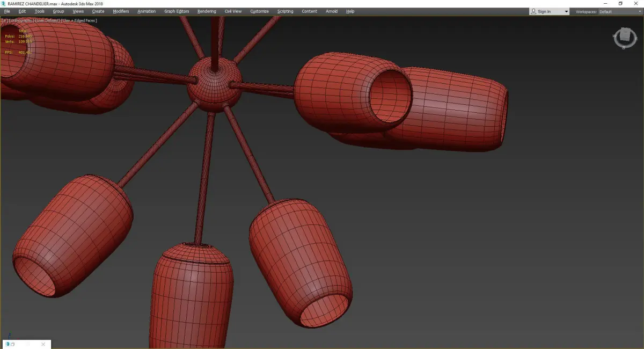Click the Polys count statistic text
This screenshot has height=349, width=644.
18,36
